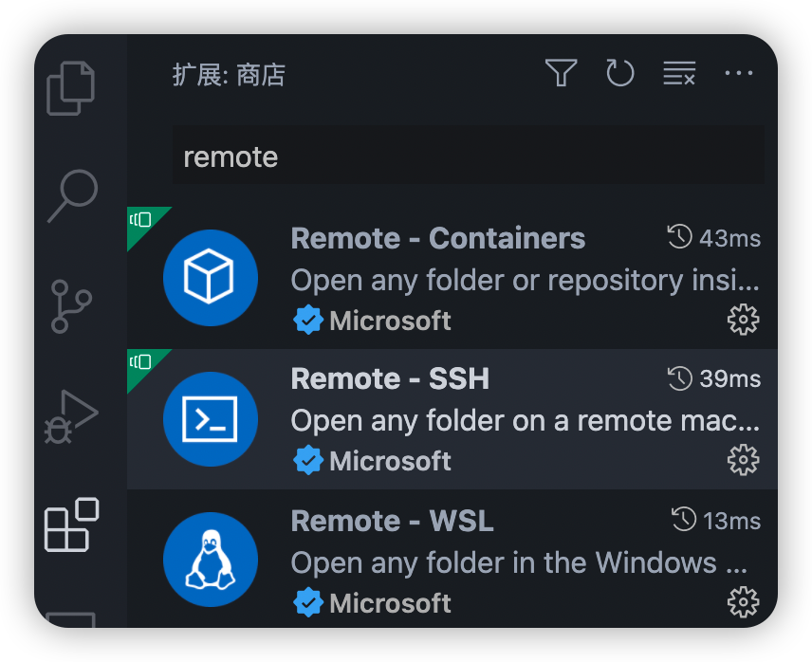Viewport: 812px width, 662px height.
Task: Click inside the extensions search input field
Action: [469, 155]
